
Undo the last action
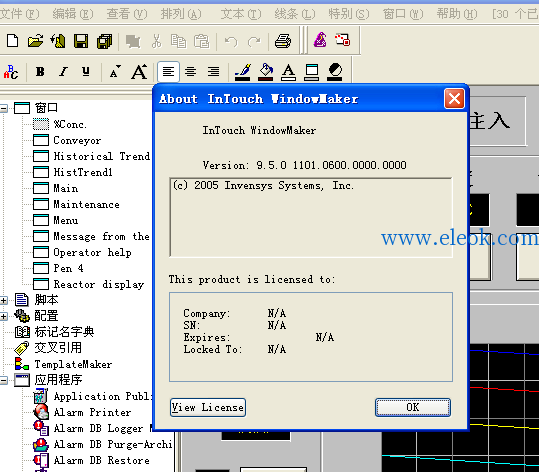tap(231, 42)
